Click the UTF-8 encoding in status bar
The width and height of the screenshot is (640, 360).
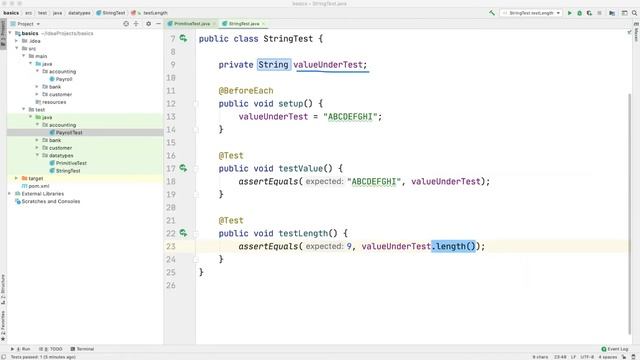tap(587, 357)
